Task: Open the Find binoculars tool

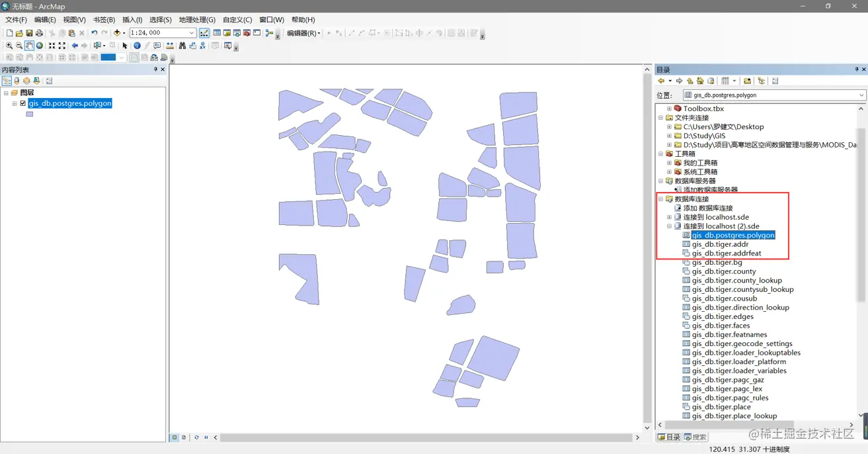Action: tap(182, 46)
